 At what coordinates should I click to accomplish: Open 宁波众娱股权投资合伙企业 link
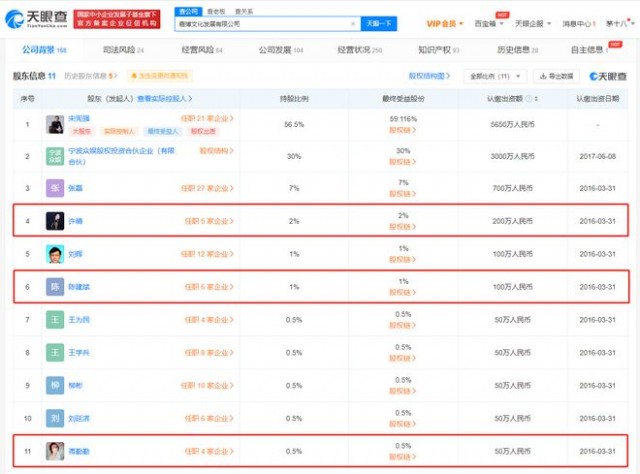coord(122,156)
